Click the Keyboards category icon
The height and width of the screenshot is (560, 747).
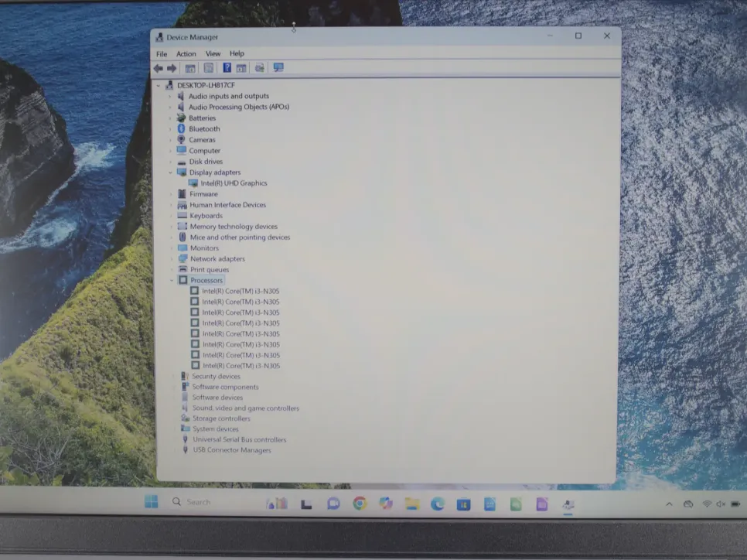tap(182, 216)
